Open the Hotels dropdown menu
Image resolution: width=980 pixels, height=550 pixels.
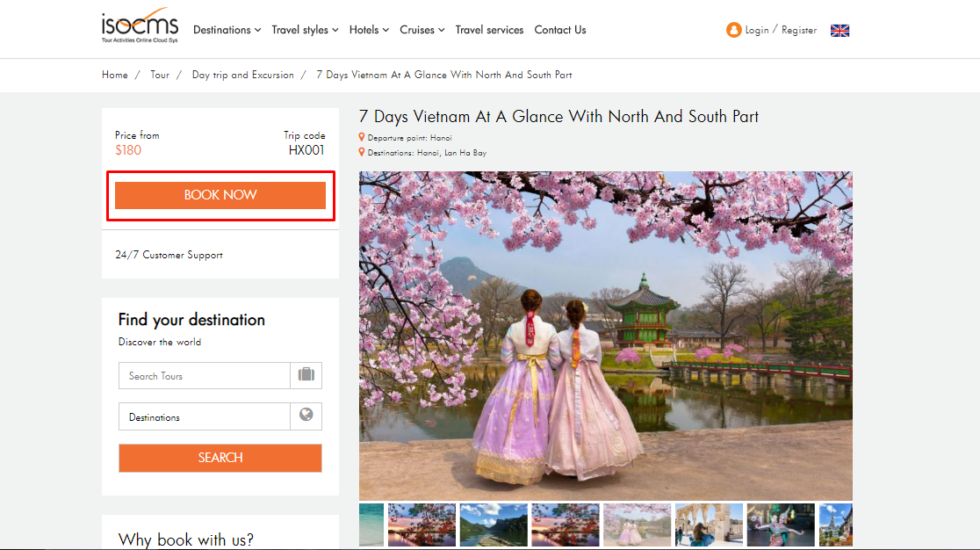pos(369,30)
